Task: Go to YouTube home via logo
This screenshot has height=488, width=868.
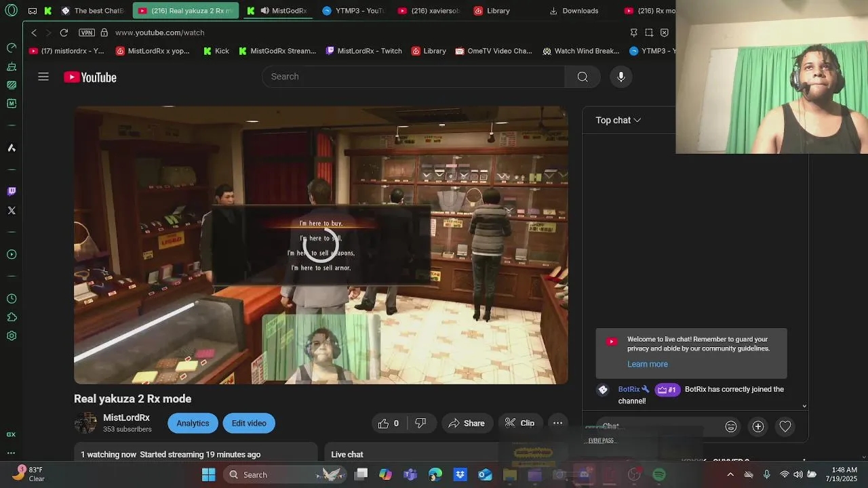Action: point(90,77)
